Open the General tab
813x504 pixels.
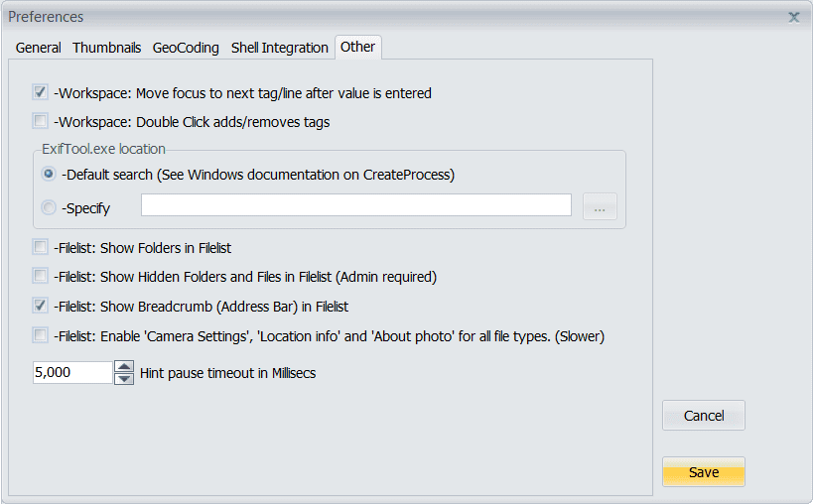38,48
